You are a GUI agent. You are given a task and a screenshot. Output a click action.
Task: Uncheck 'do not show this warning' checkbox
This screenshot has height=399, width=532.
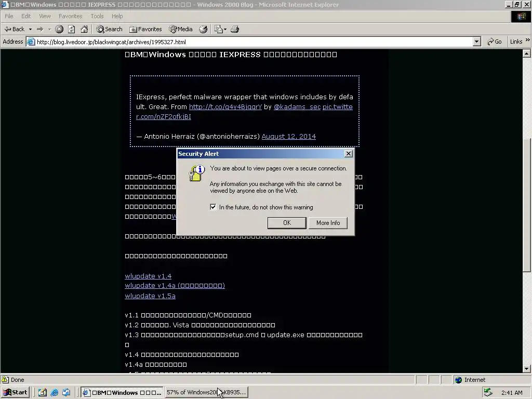pyautogui.click(x=213, y=207)
